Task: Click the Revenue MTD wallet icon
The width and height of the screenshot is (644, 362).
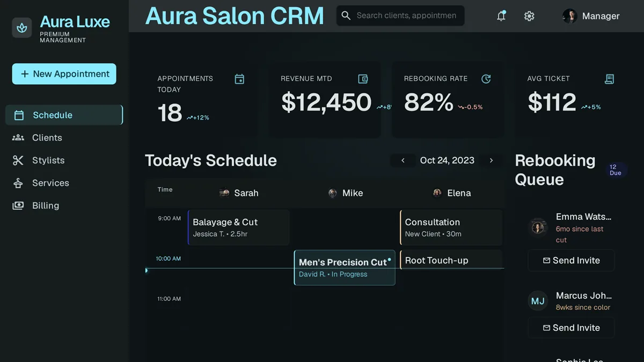Action: pyautogui.click(x=363, y=79)
